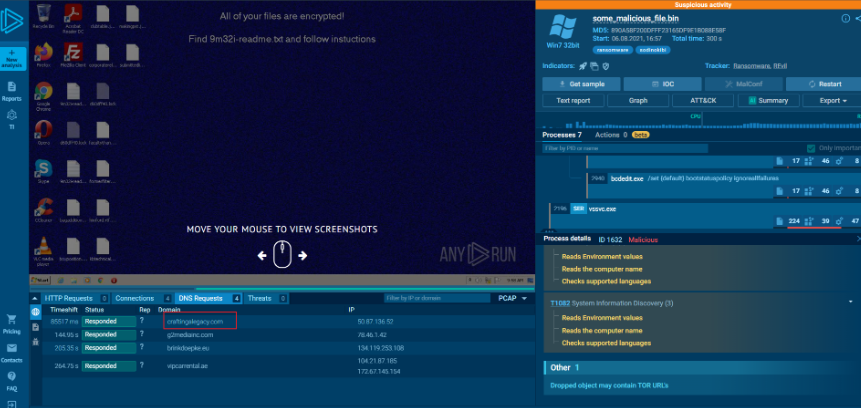This screenshot has height=408, width=861.
Task: Click the rocket indicator icon
Action: (583, 66)
